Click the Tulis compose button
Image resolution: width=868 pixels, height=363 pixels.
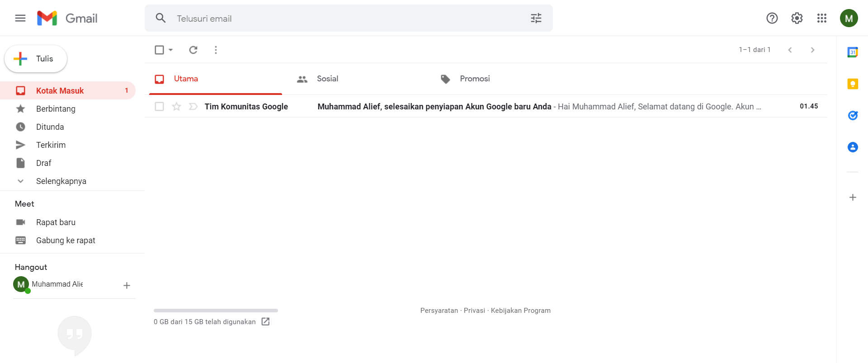[36, 59]
